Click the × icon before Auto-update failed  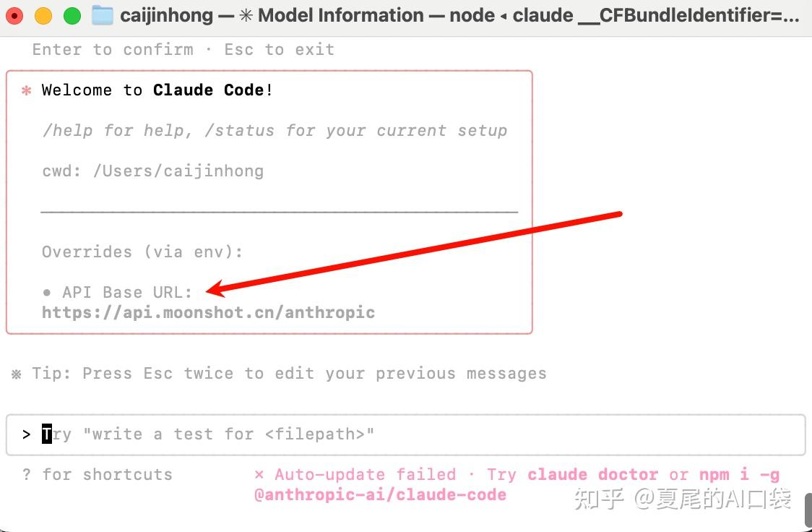(x=259, y=474)
